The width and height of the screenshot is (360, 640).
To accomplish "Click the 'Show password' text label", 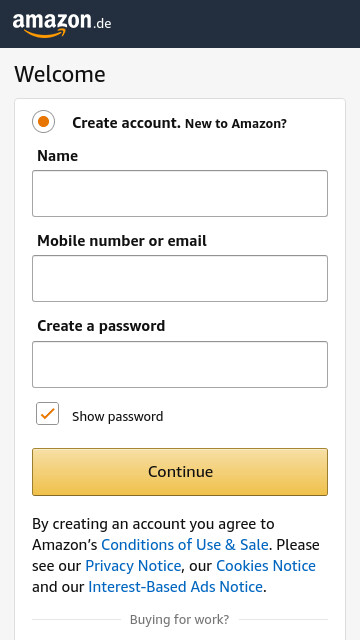I will 118,416.
